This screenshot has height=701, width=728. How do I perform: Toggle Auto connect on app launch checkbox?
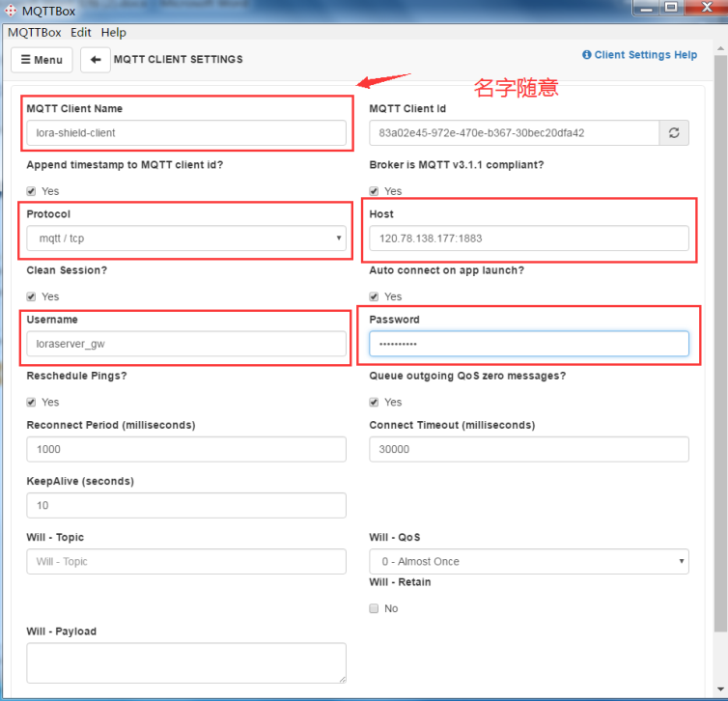374,296
